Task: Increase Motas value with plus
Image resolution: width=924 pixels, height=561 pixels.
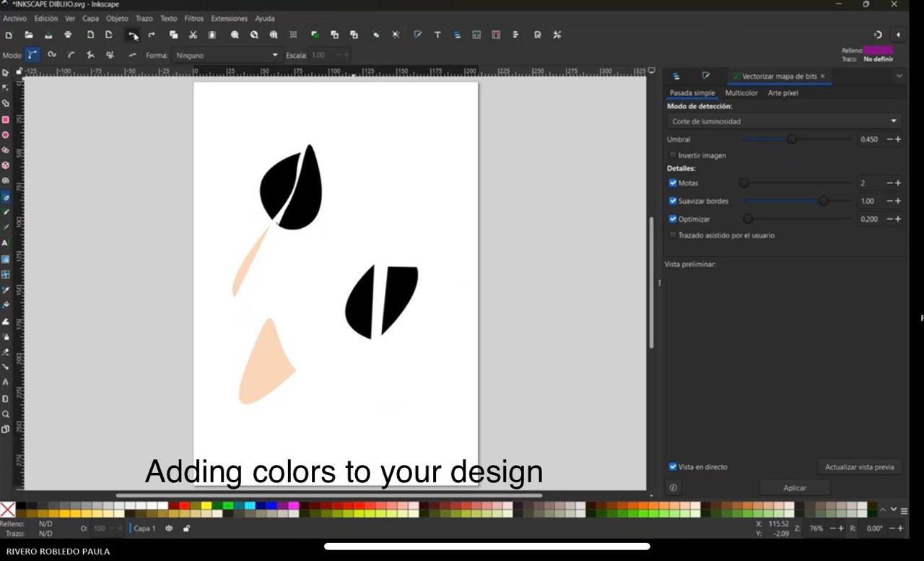Action: 898,183
